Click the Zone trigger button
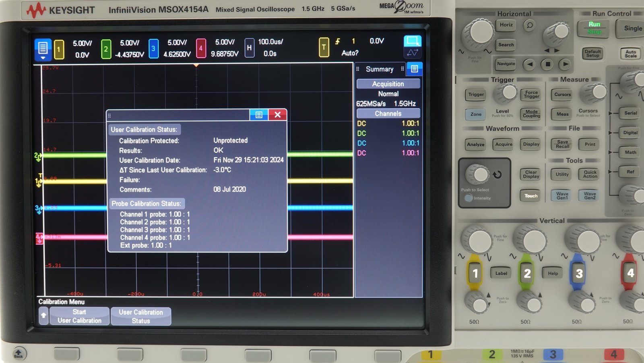644x363 pixels. [476, 114]
